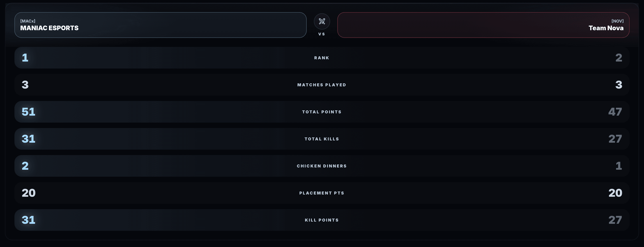Click Maniac Esports rank value 1
Screen dimensions: 644x247
coord(25,58)
